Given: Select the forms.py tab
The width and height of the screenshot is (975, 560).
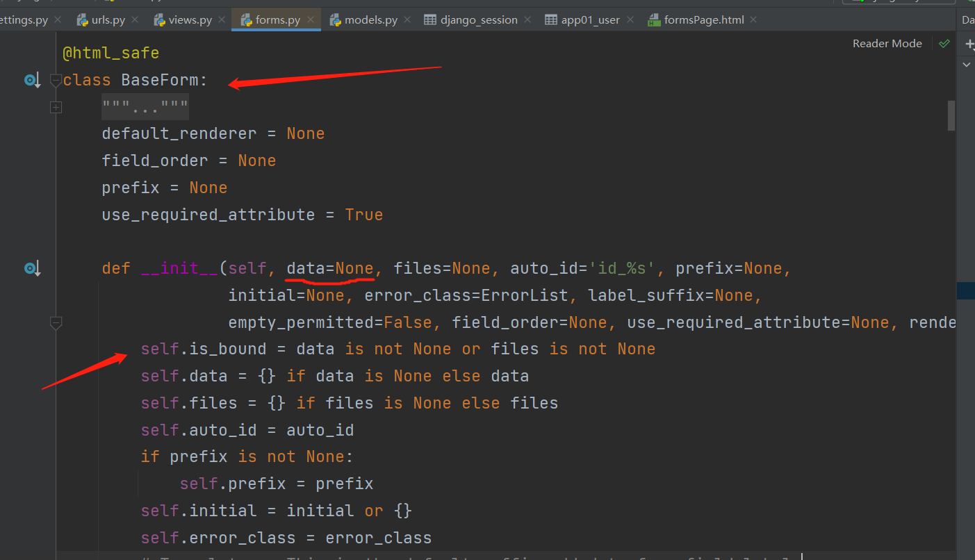Looking at the screenshot, I should tap(277, 19).
